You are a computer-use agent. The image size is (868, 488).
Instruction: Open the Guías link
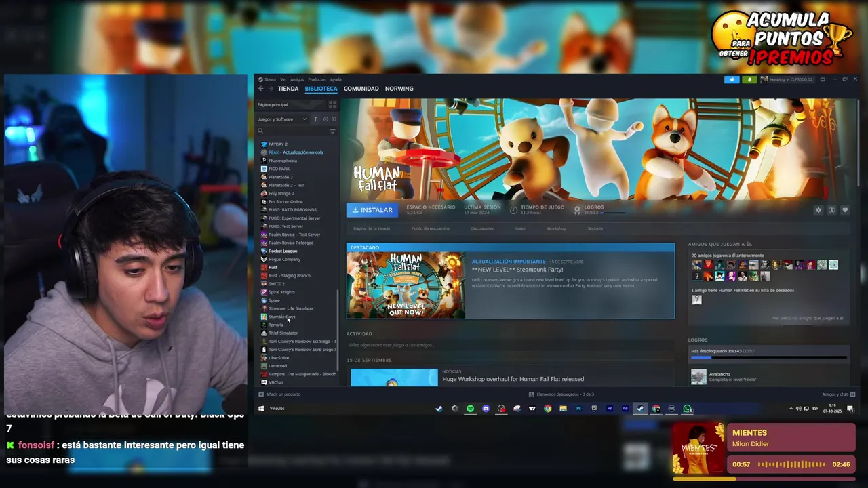click(x=519, y=228)
